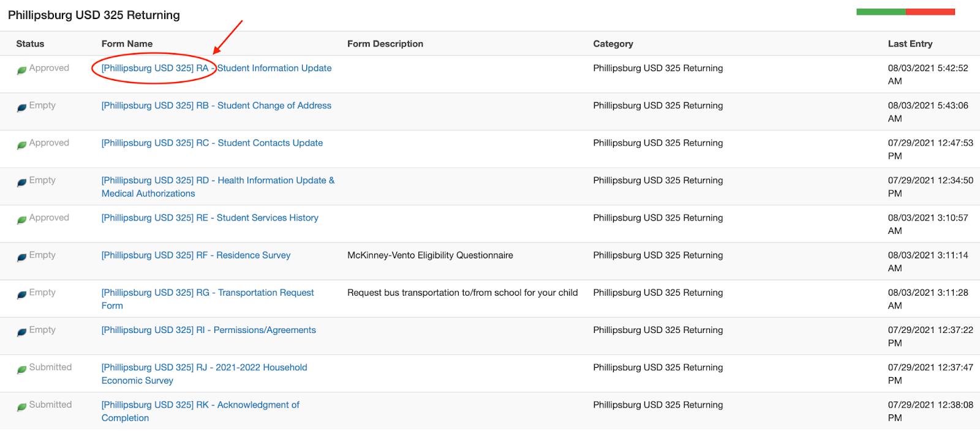Click the Category cell in RK row
Image resolution: width=980 pixels, height=434 pixels.
[658, 404]
